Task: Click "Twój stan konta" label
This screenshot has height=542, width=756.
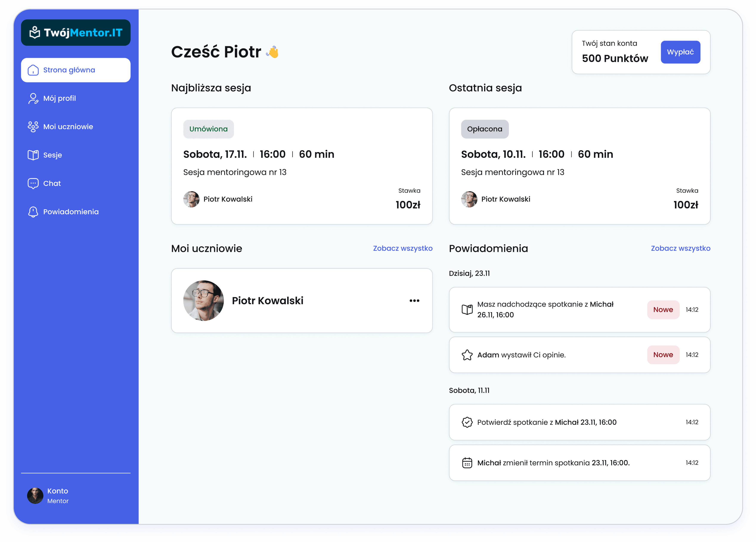Action: coord(609,43)
